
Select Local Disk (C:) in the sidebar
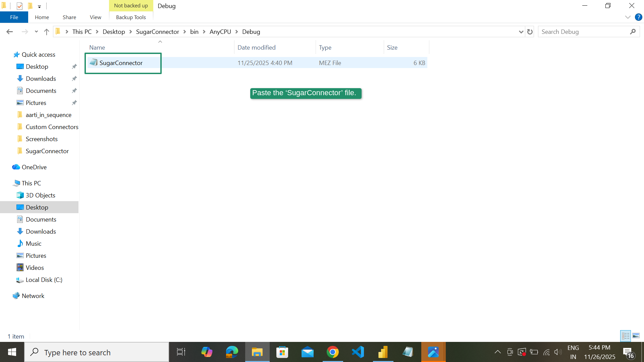coord(44,280)
